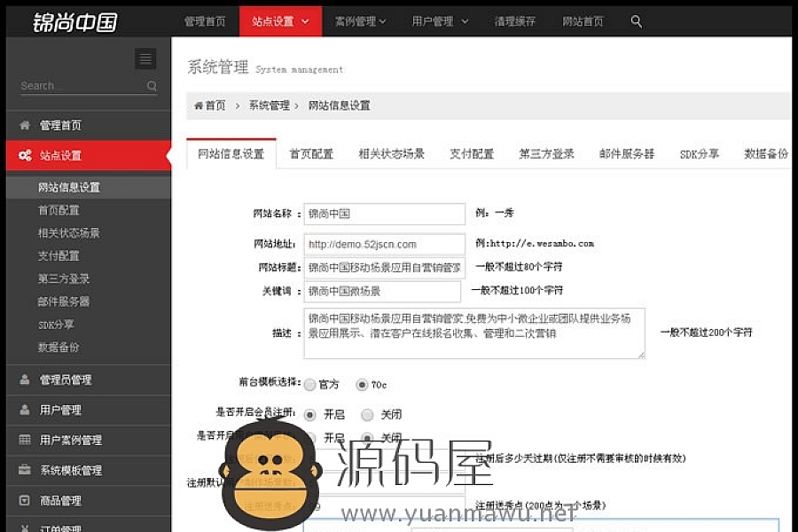Click the person icon beside 用户管理 in sidebar
This screenshot has height=532, width=798.
(x=25, y=410)
